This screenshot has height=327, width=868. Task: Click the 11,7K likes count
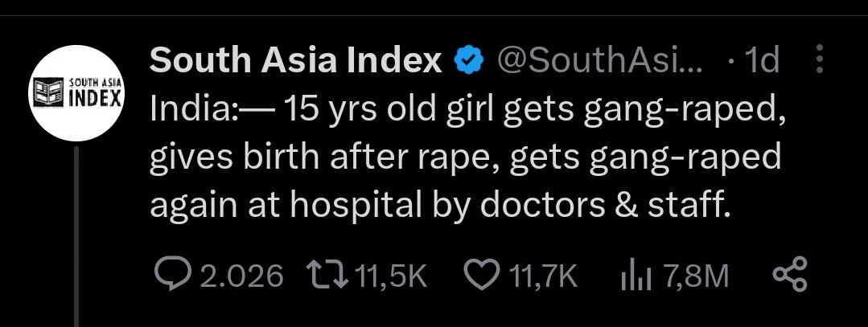[x=545, y=276]
